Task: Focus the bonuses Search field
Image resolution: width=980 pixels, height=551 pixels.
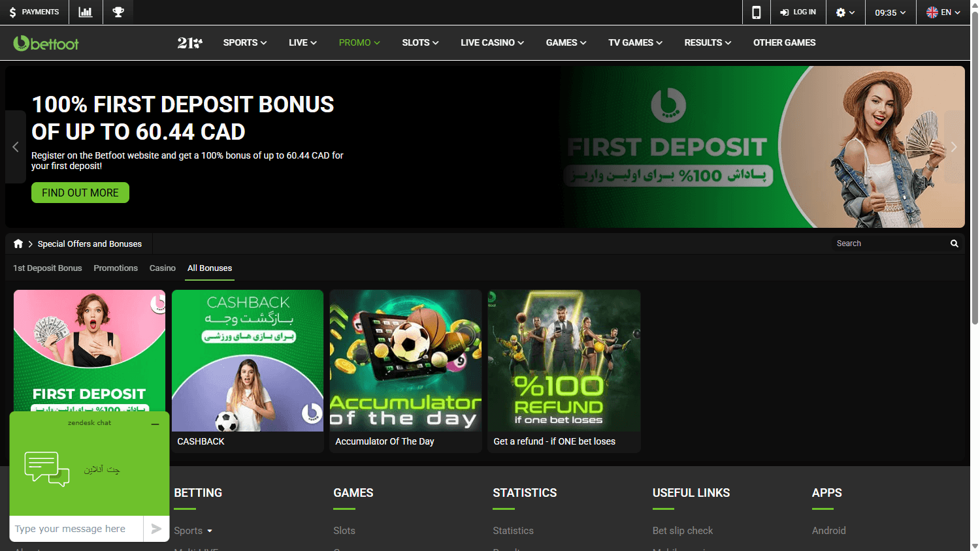Action: pyautogui.click(x=890, y=244)
